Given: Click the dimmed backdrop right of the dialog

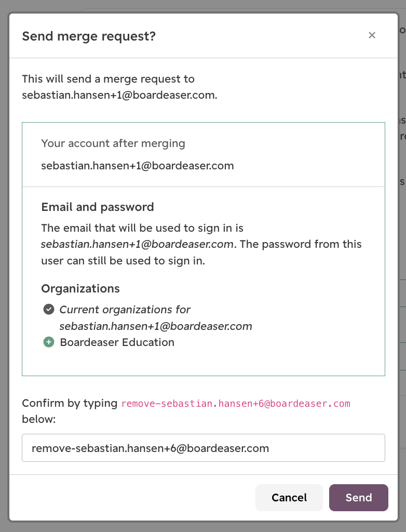Looking at the screenshot, I should 402,237.
